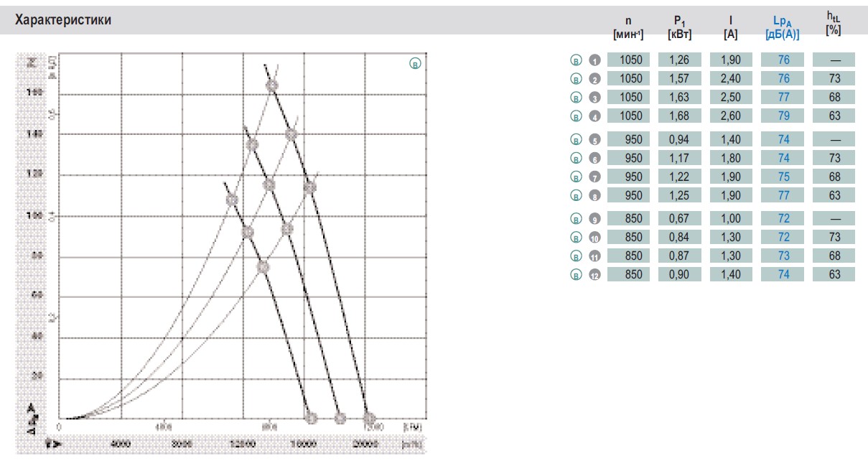
Task: Click the Характеристики section heading
Action: [63, 20]
